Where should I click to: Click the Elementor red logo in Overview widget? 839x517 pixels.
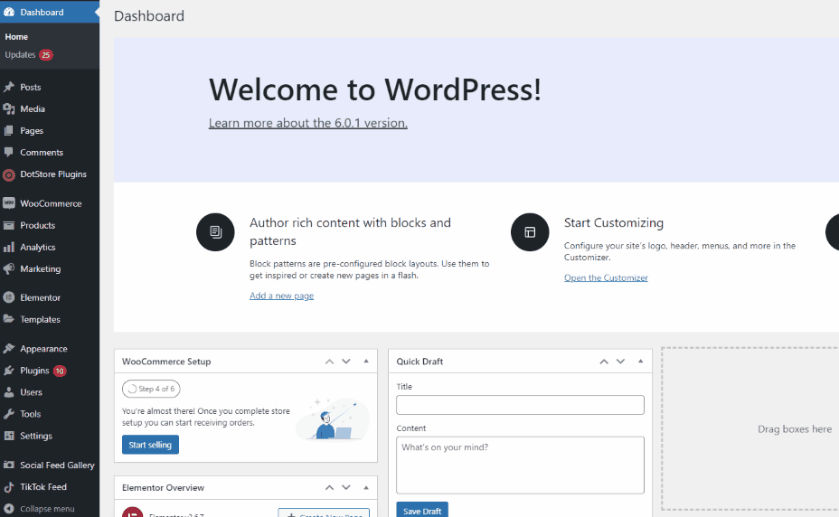(132, 512)
